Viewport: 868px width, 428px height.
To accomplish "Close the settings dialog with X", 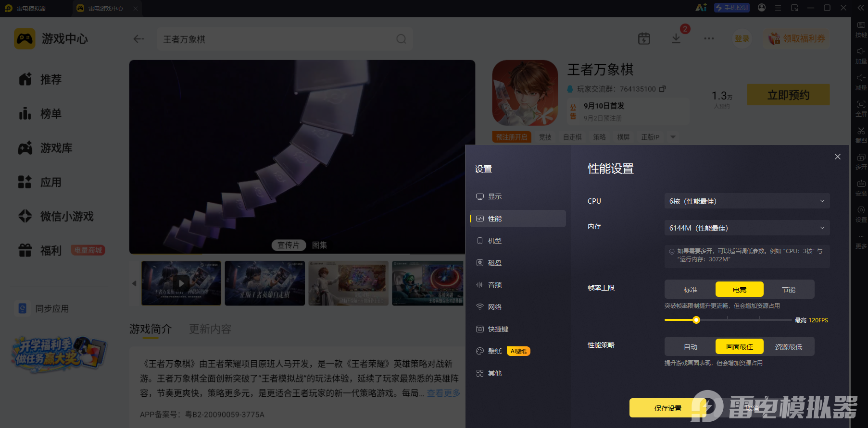I will 838,157.
